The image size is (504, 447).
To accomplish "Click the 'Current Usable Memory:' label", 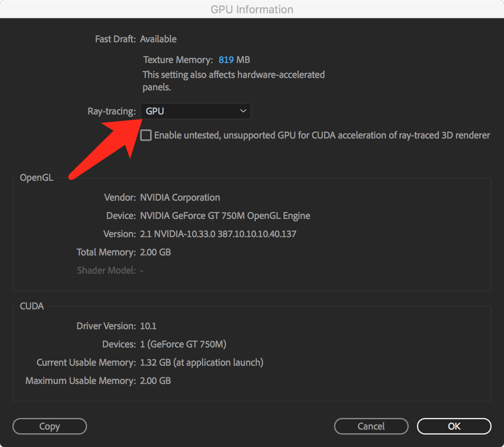I will click(86, 362).
